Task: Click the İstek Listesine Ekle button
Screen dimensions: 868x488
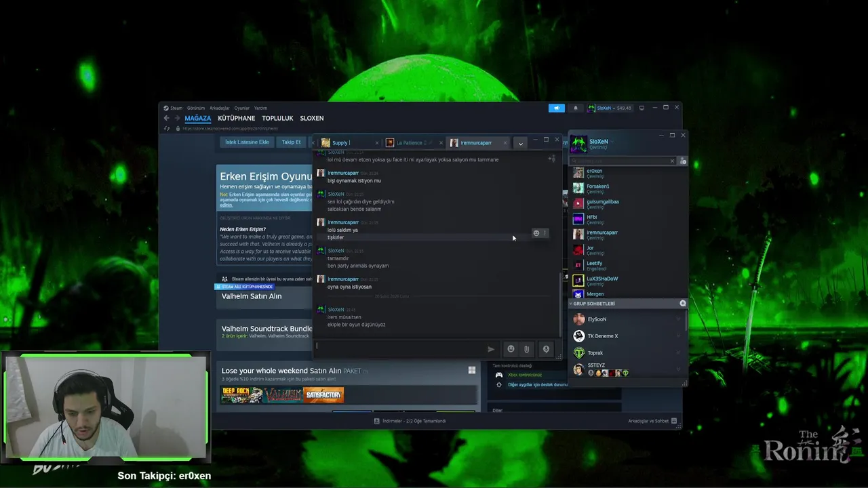Action: tap(248, 142)
